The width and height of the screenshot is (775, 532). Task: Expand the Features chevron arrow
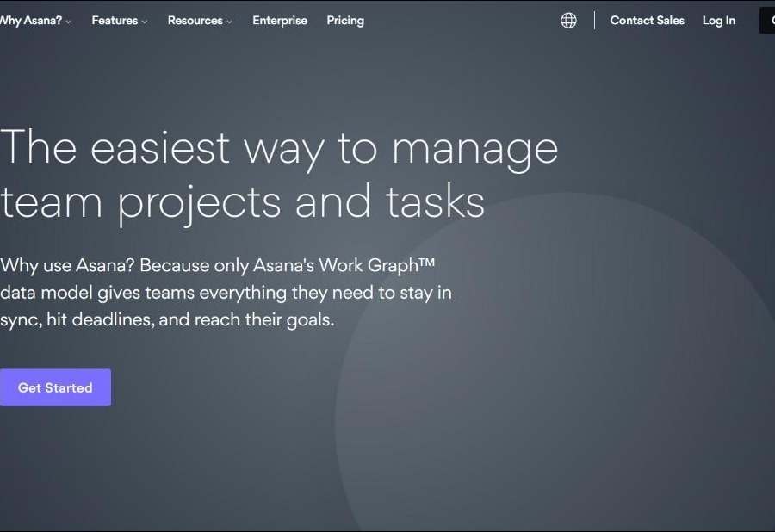145,22
